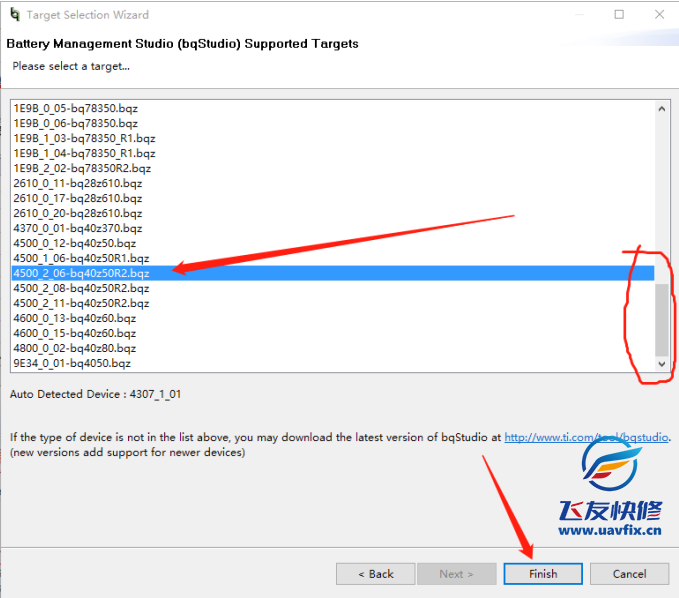Screen dimensions: 679x598
Task: Click the Cancel button
Action: (629, 574)
